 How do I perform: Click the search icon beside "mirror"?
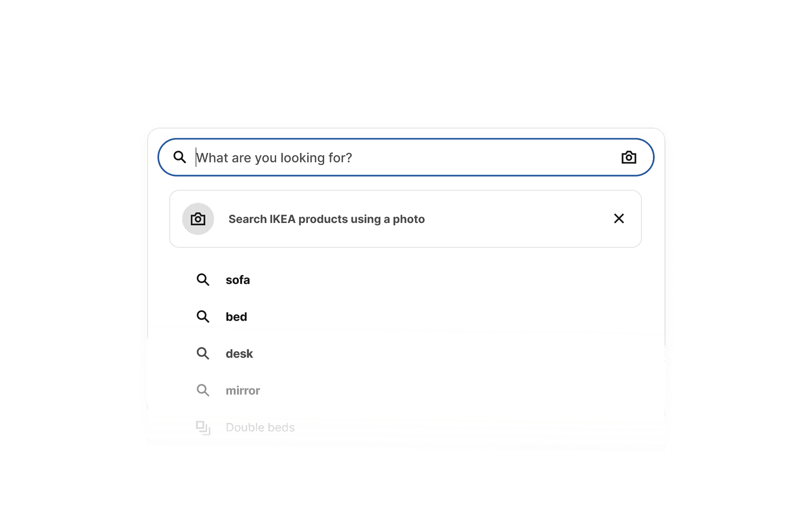[203, 390]
